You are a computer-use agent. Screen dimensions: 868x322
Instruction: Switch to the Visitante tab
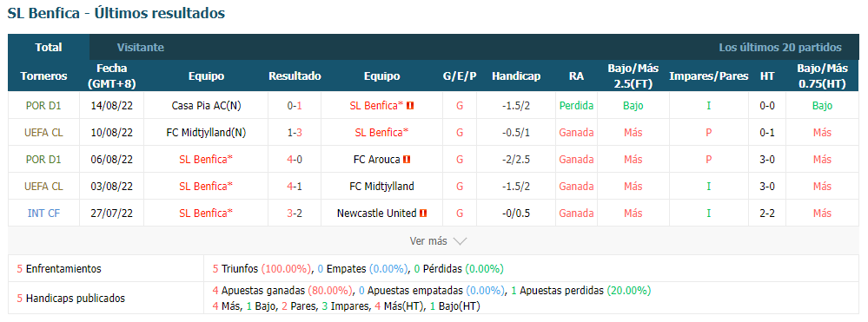click(x=141, y=48)
